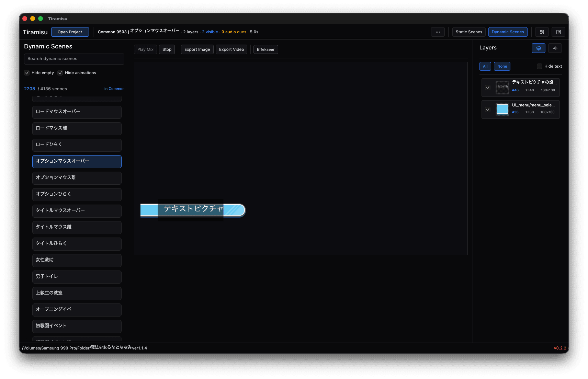
Task: Click the テキストピクチャ layer thumbnail
Action: click(502, 88)
